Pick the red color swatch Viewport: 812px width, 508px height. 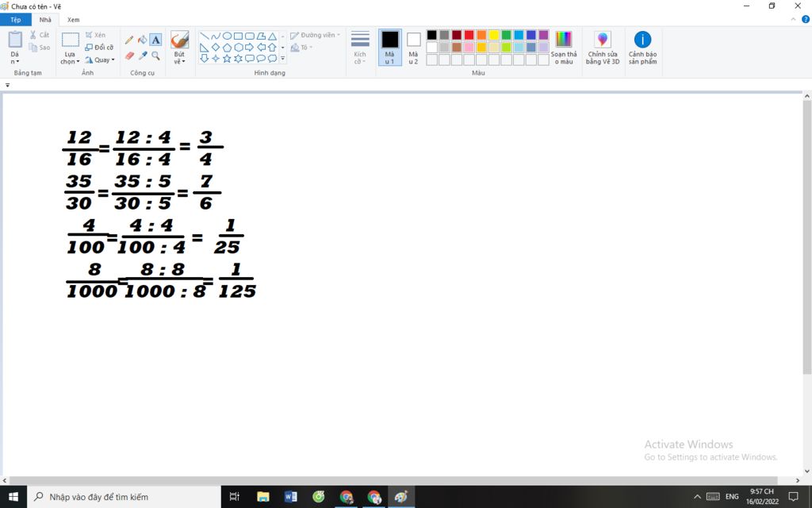469,35
